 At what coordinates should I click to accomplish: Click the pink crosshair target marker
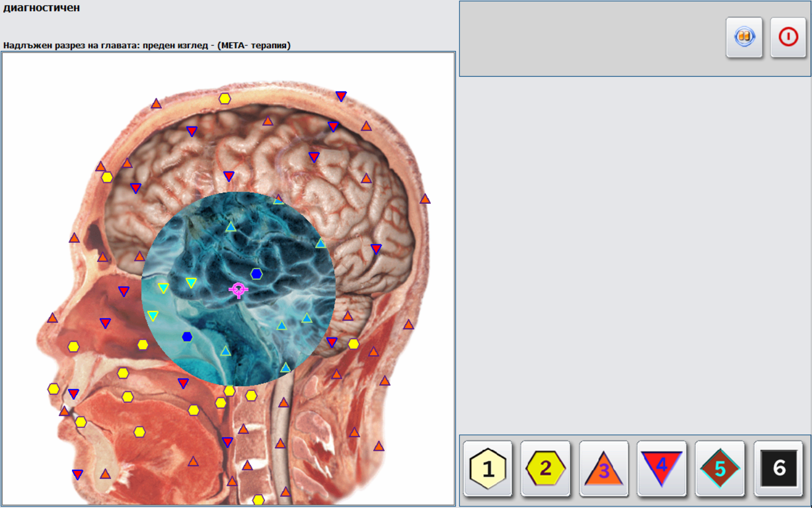coord(238,290)
